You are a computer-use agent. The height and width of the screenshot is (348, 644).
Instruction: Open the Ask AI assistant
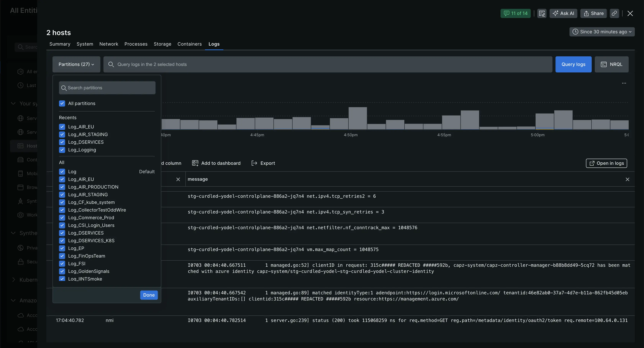pos(563,13)
